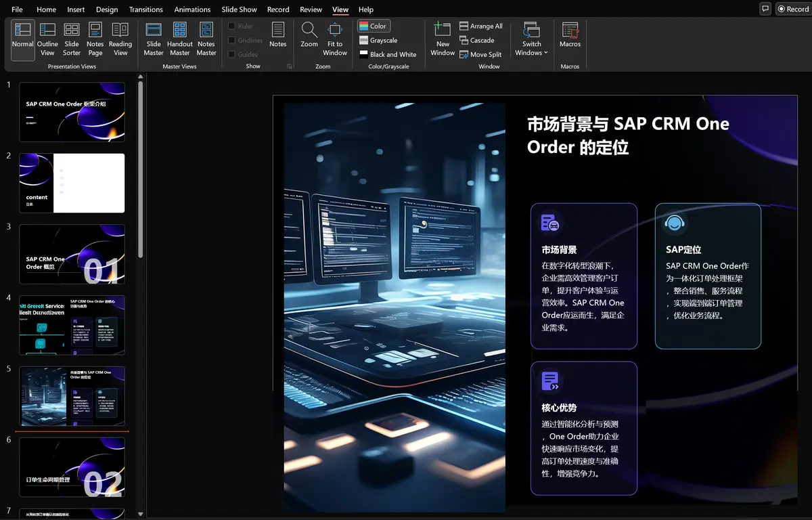Switch to the Animations tab
The image size is (812, 520).
point(192,9)
